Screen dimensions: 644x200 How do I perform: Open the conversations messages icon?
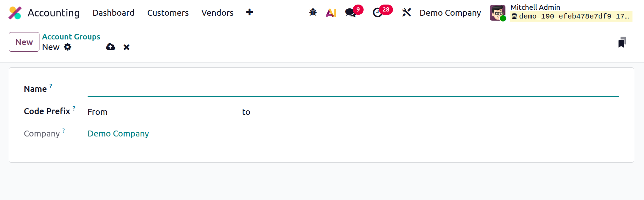pyautogui.click(x=350, y=13)
